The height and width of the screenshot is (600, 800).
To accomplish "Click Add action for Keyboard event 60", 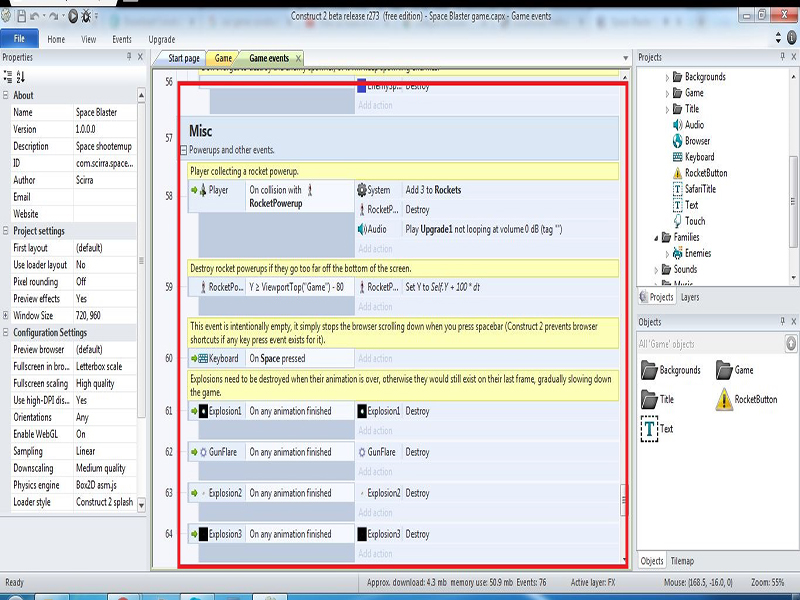I will pos(375,358).
